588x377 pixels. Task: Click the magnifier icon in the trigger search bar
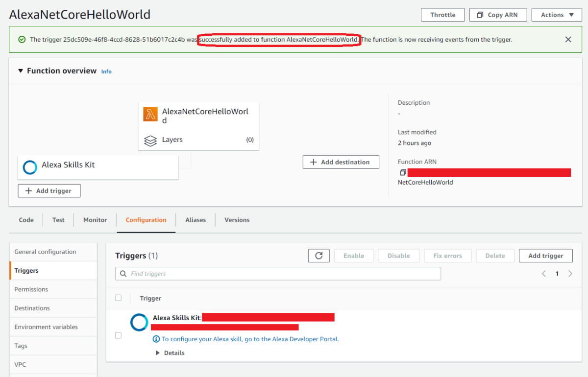coord(123,273)
